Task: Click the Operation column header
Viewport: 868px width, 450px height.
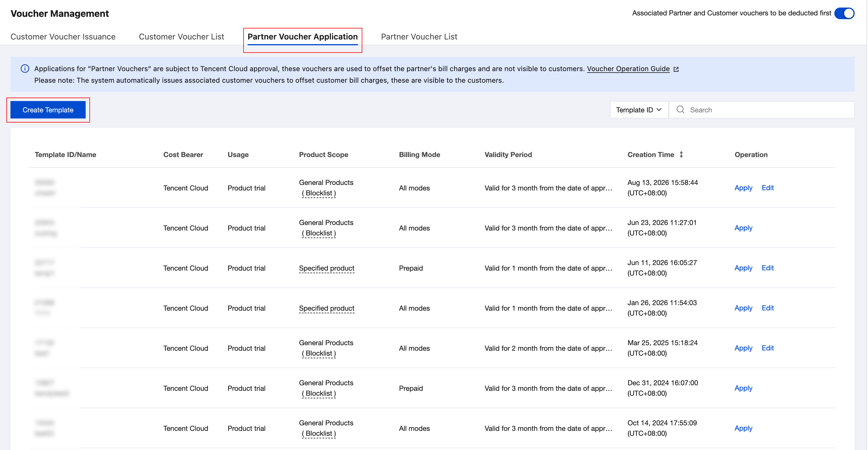Action: pos(751,154)
